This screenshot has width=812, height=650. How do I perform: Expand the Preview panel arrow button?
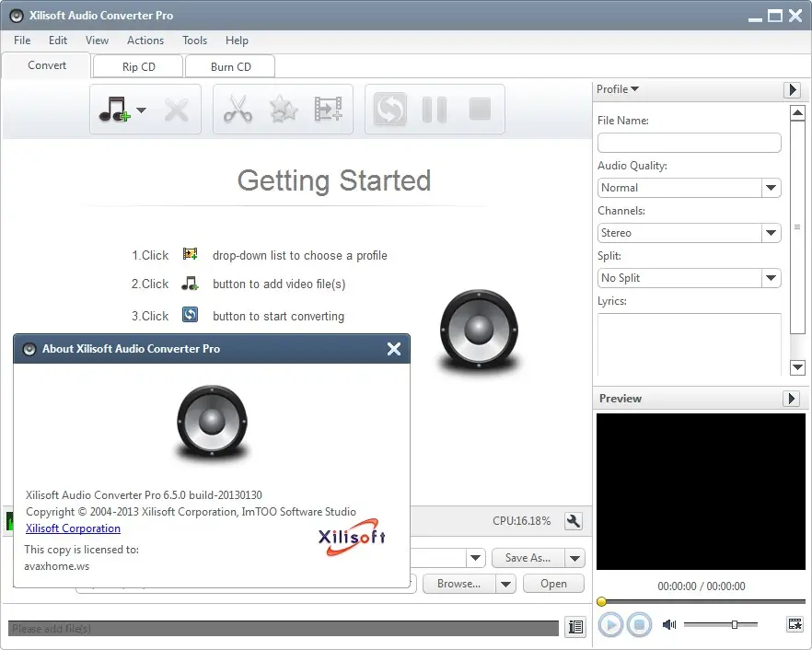point(792,399)
